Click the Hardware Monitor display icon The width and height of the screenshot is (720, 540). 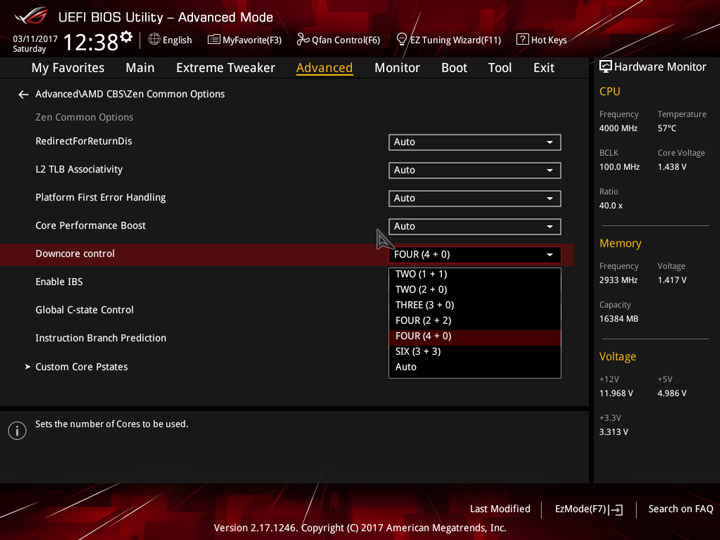605,67
